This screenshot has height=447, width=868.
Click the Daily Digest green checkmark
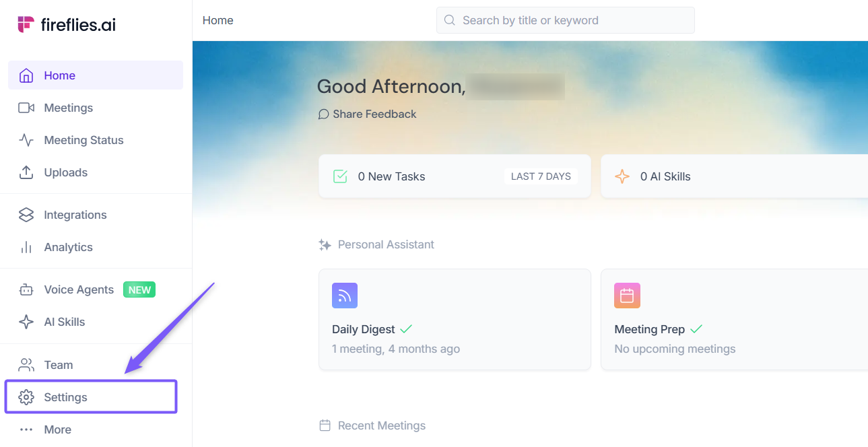pos(406,329)
